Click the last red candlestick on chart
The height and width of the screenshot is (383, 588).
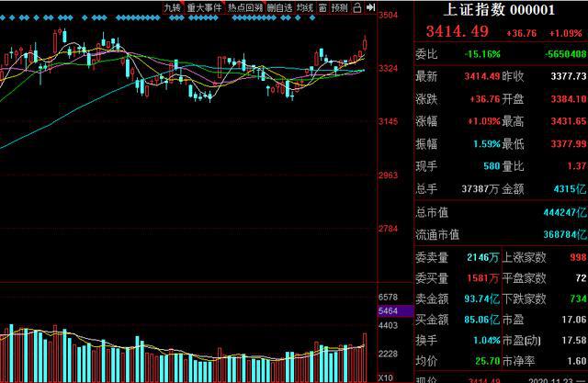[x=365, y=44]
